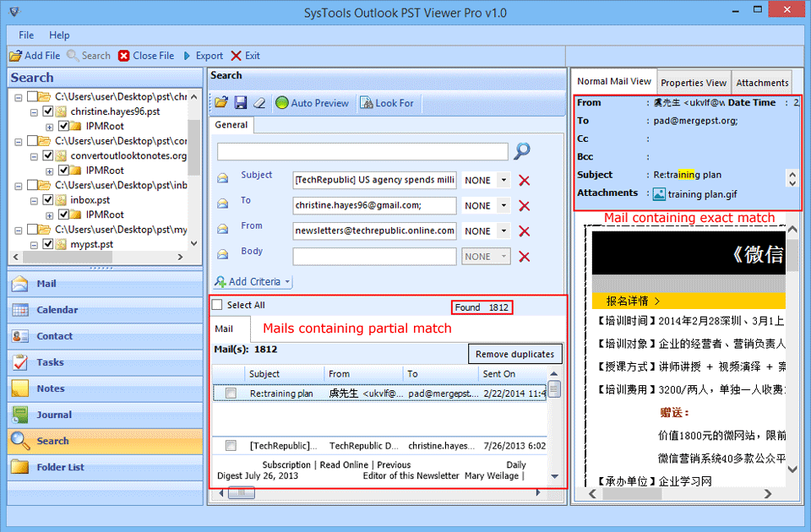Image resolution: width=811 pixels, height=532 pixels.
Task: Click open-folder icon in Search panel toolbar
Action: click(220, 102)
